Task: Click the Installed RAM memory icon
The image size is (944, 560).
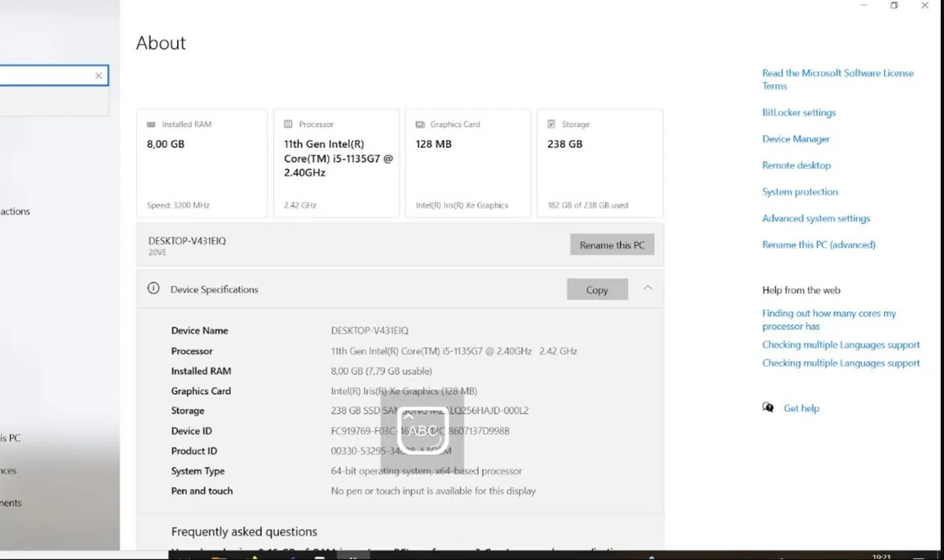Action: 150,123
